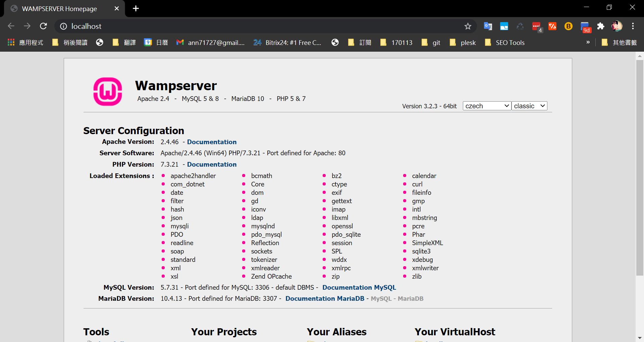Open the Google Translate extension icon
Image resolution: width=644 pixels, height=342 pixels.
point(488,26)
